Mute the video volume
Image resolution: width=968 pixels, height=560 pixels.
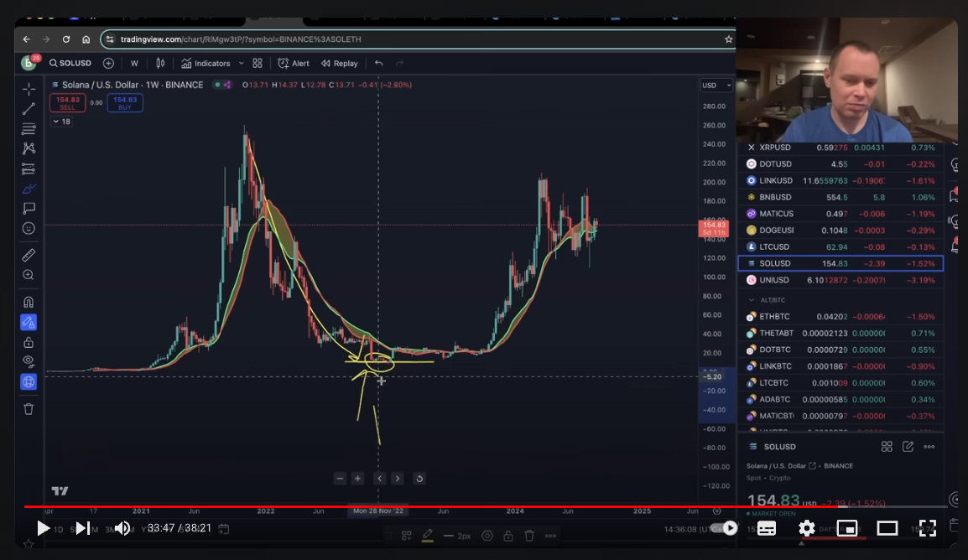[x=122, y=528]
